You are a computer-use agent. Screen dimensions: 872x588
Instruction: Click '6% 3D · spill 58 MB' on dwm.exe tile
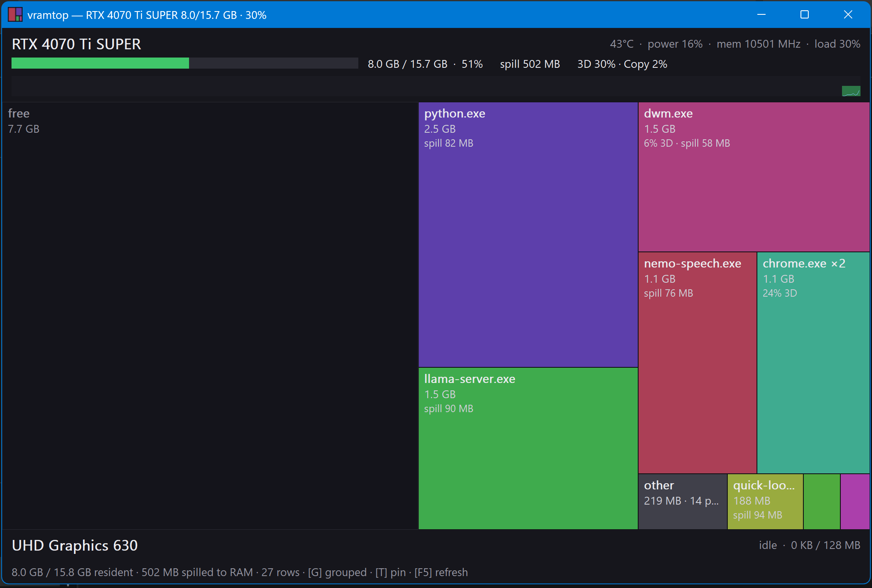click(x=687, y=143)
